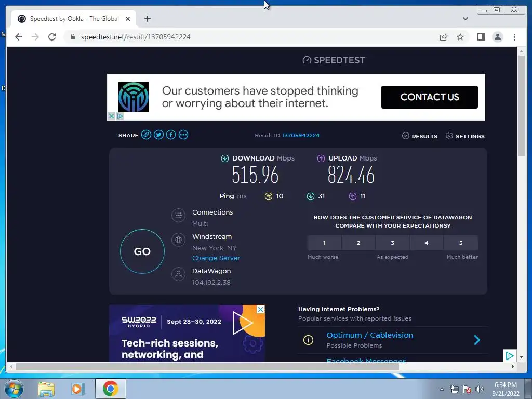Rate customer service 4
Image resolution: width=532 pixels, height=399 pixels.
pos(427,243)
